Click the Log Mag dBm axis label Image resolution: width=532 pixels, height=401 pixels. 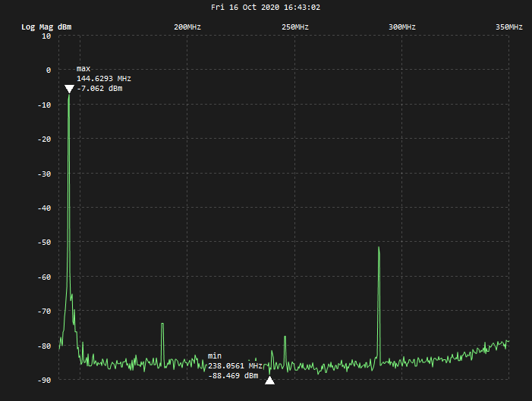46,27
